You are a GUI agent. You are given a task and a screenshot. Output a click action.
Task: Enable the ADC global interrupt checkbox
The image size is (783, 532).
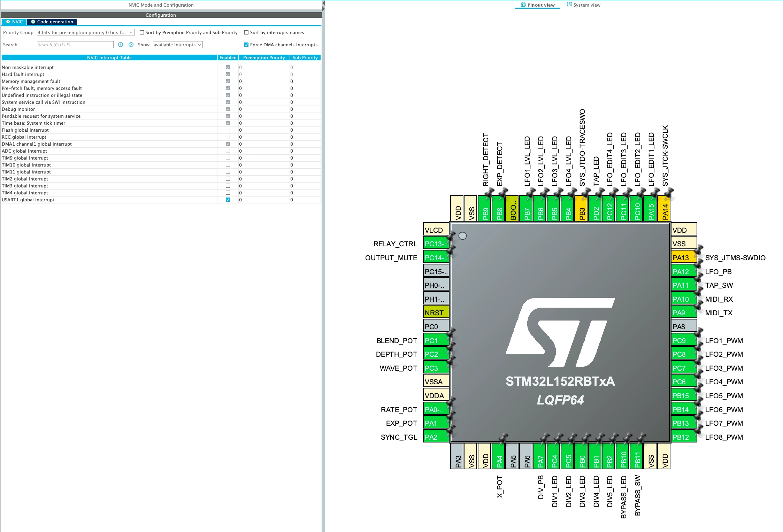click(228, 151)
